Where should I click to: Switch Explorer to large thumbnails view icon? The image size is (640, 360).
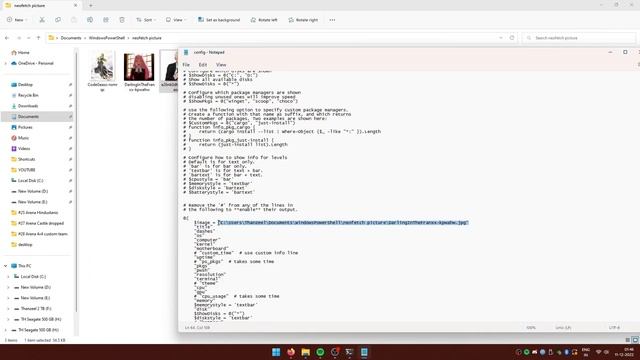635,340
